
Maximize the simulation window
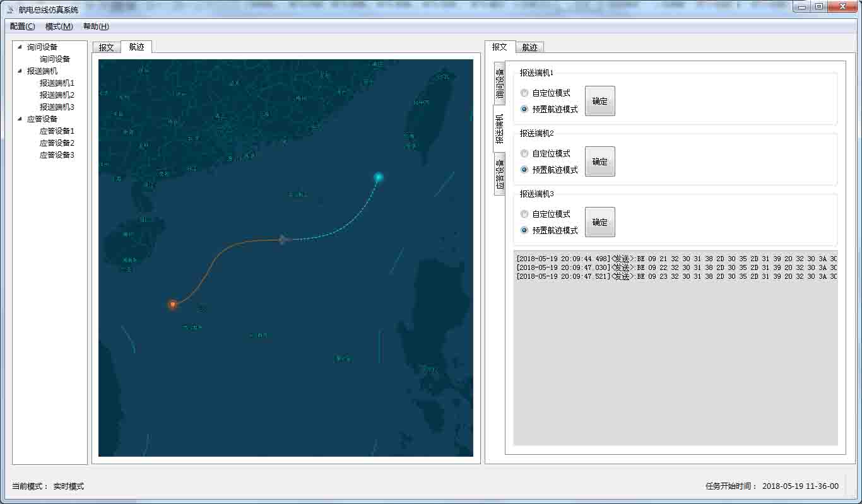(818, 7)
